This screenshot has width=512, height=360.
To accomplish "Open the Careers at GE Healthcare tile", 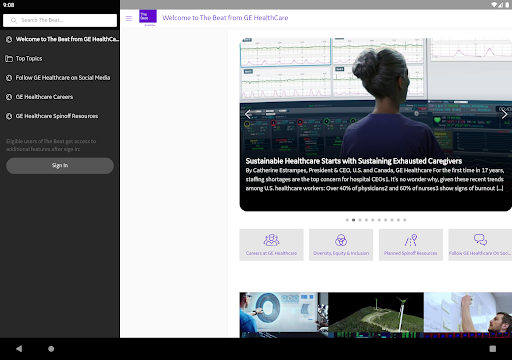I will (271, 245).
